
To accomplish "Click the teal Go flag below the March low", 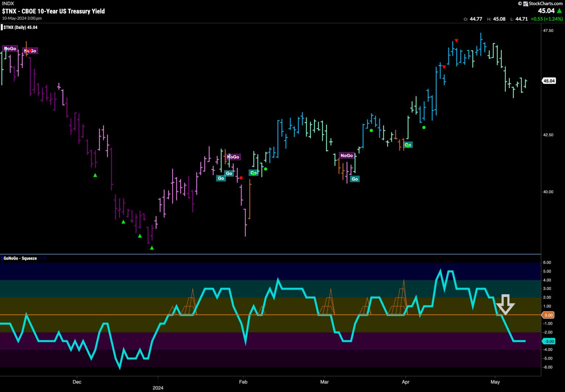I will (x=355, y=179).
